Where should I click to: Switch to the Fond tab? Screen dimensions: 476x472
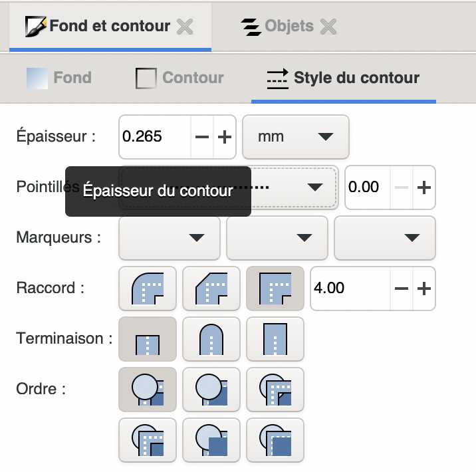pos(59,78)
